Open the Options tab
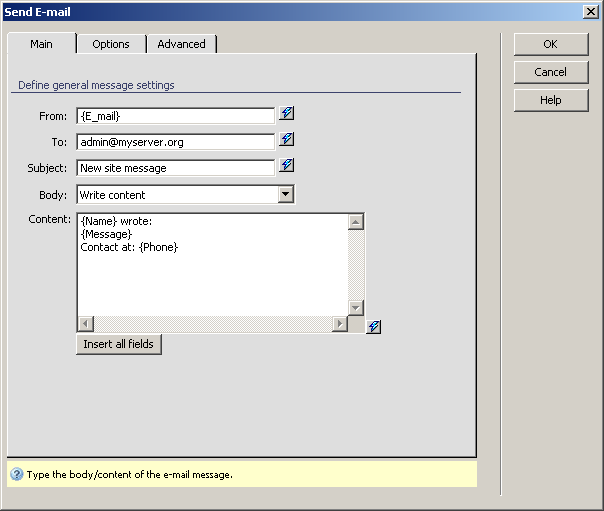Image resolution: width=604 pixels, height=511 pixels. [x=111, y=44]
